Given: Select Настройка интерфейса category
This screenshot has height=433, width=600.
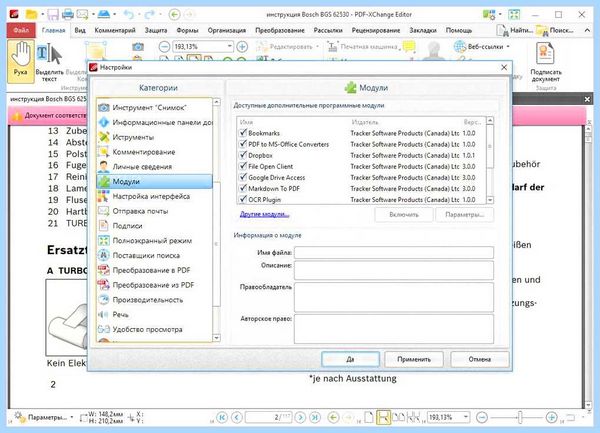Looking at the screenshot, I should (x=154, y=196).
